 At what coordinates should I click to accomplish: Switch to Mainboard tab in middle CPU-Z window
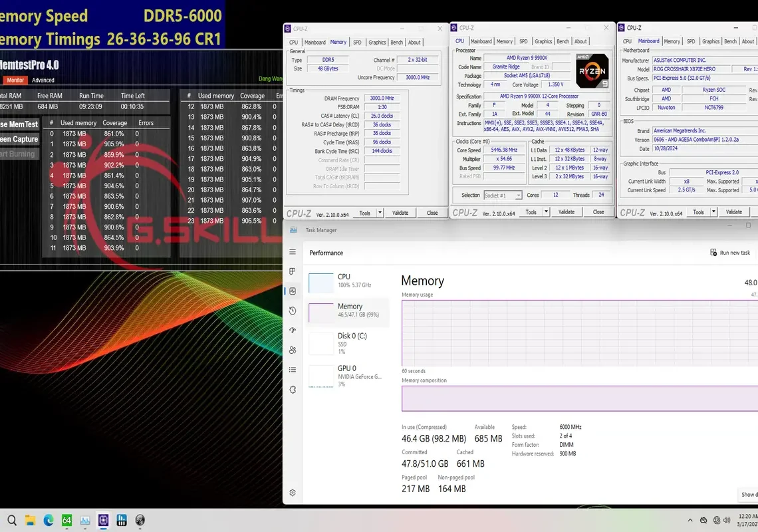pyautogui.click(x=481, y=42)
